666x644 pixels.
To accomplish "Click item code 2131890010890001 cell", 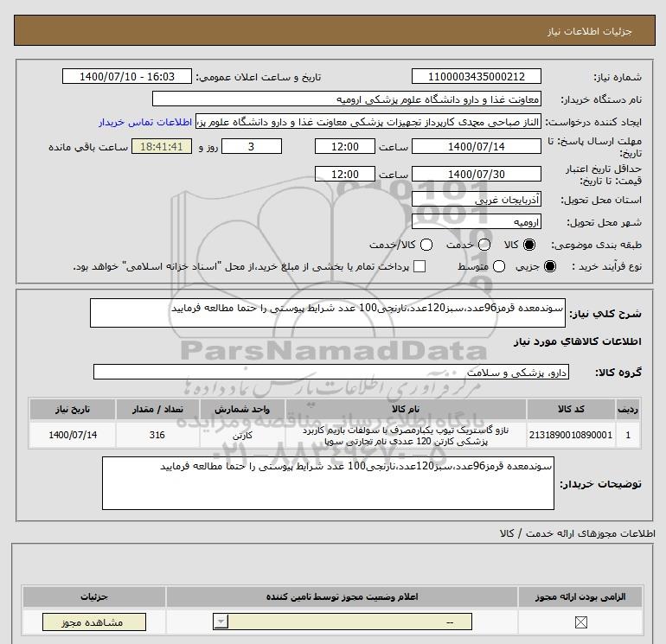I will (x=571, y=435).
